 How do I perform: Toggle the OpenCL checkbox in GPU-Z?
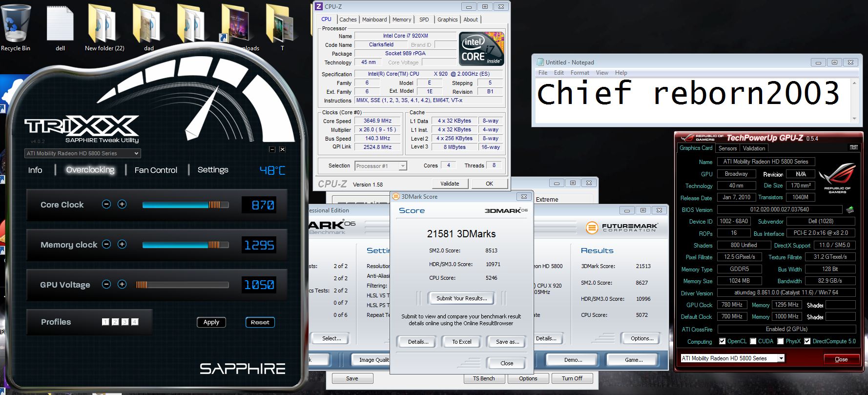[723, 341]
